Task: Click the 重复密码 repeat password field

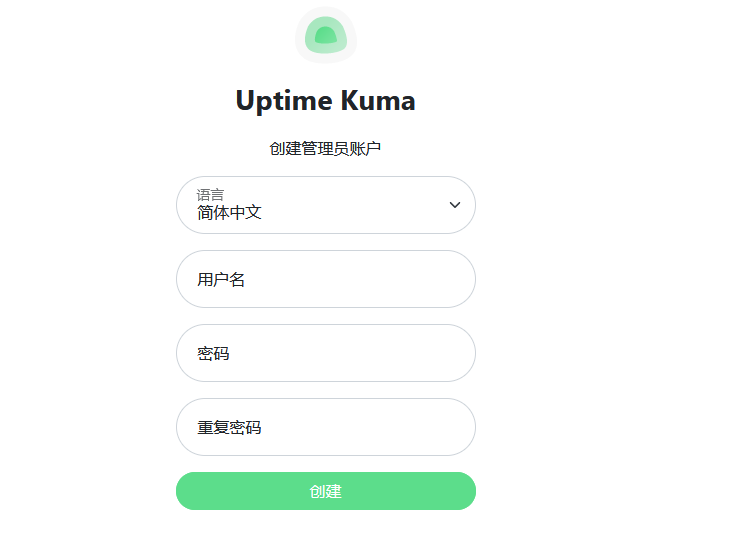Action: [325, 427]
